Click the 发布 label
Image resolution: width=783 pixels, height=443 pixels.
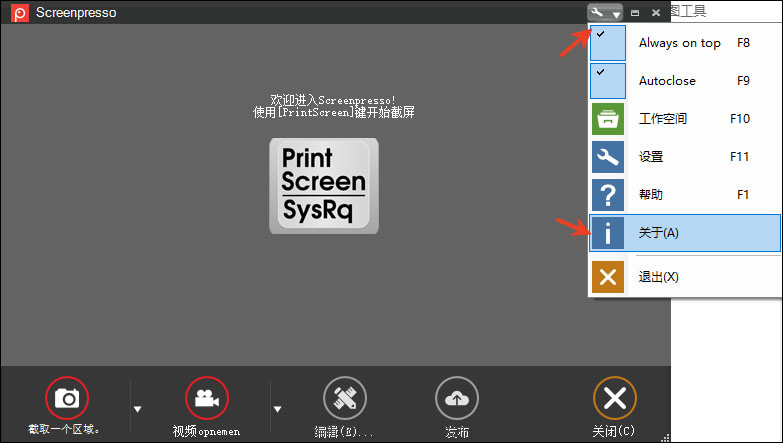457,431
